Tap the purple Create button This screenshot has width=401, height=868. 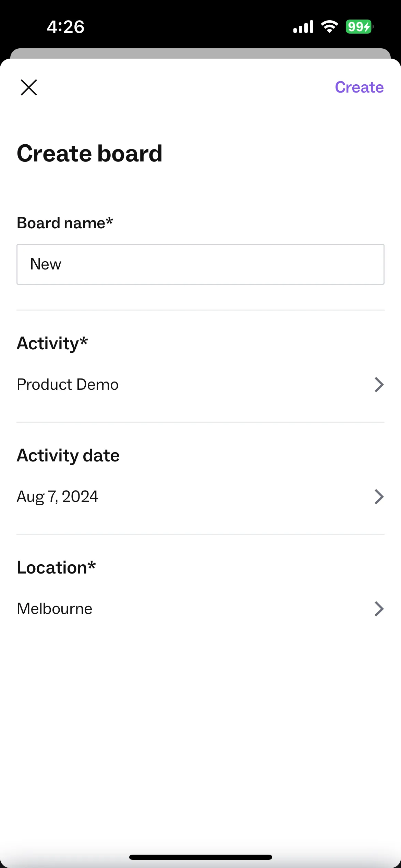click(359, 87)
